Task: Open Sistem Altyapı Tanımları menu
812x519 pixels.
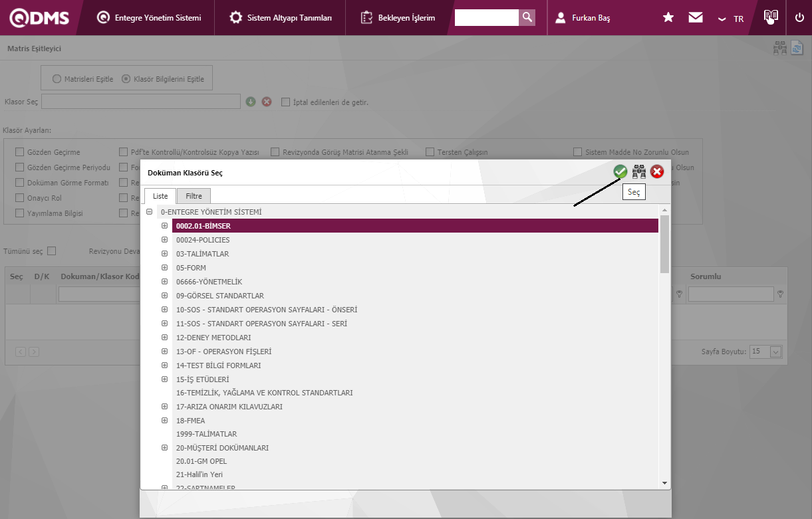Action: pyautogui.click(x=280, y=18)
